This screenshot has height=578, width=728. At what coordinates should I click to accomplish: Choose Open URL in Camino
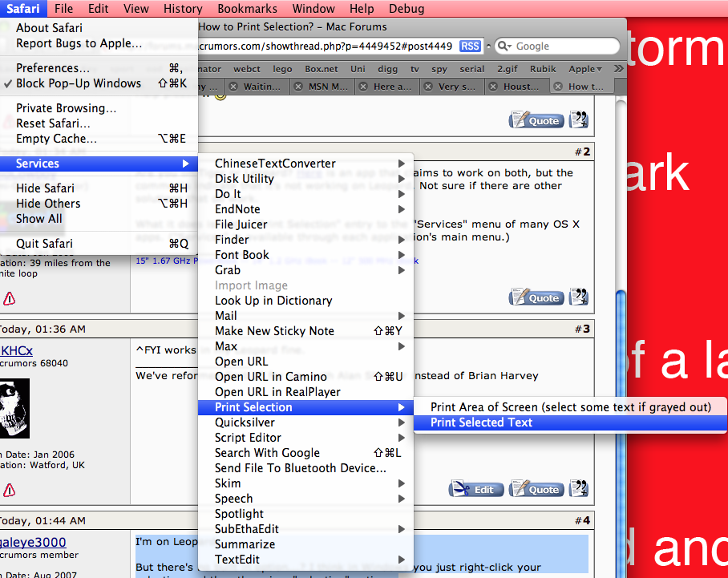tap(305, 377)
